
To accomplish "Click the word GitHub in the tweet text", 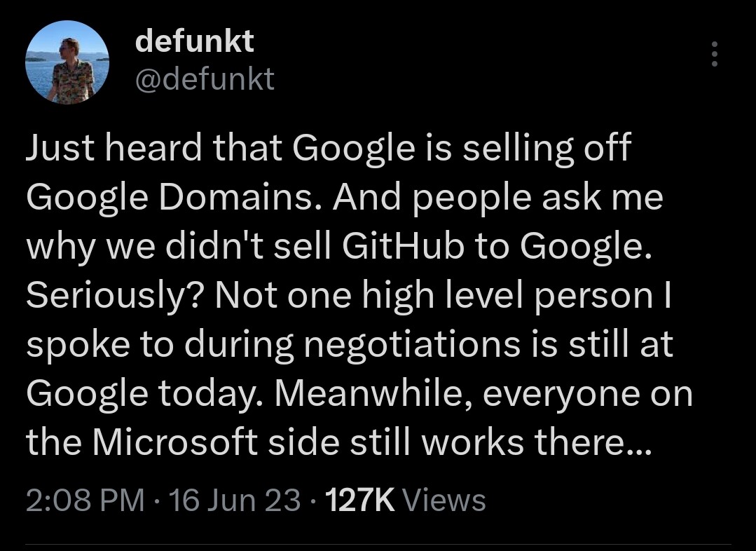I will tap(406, 245).
